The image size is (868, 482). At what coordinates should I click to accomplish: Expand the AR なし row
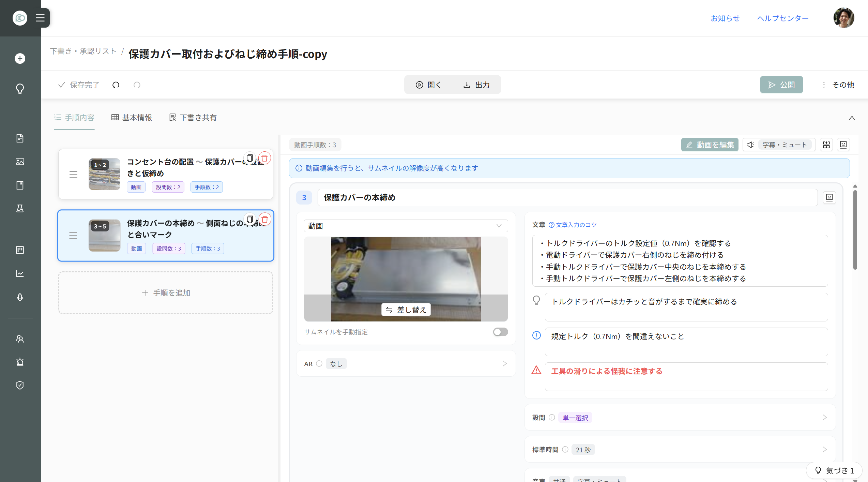[406, 364]
